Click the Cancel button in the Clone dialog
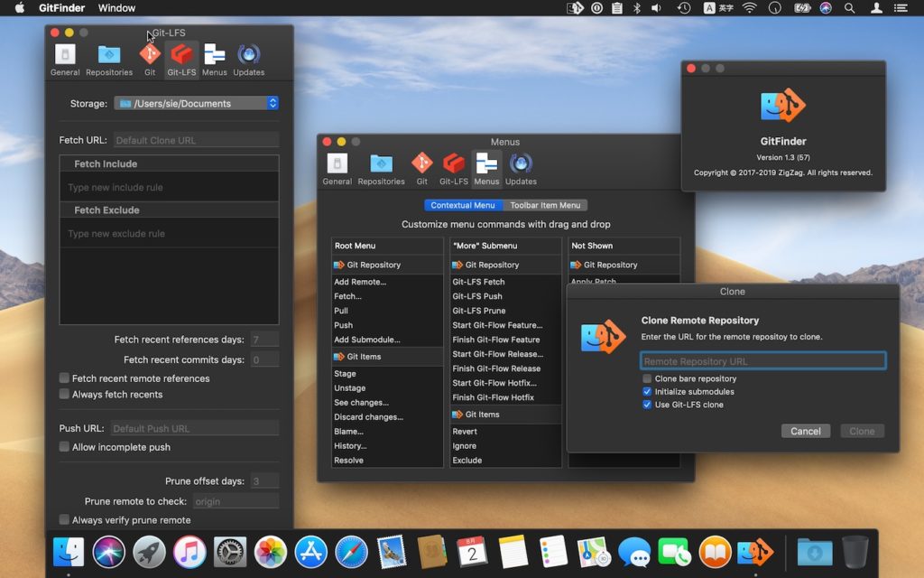This screenshot has width=924, height=578. (x=805, y=431)
